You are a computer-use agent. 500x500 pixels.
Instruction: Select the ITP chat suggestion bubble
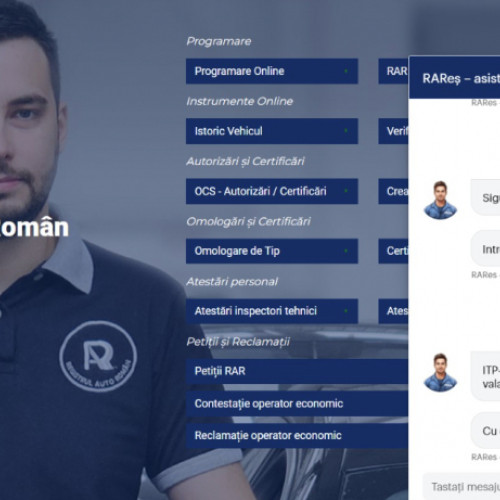click(x=485, y=376)
